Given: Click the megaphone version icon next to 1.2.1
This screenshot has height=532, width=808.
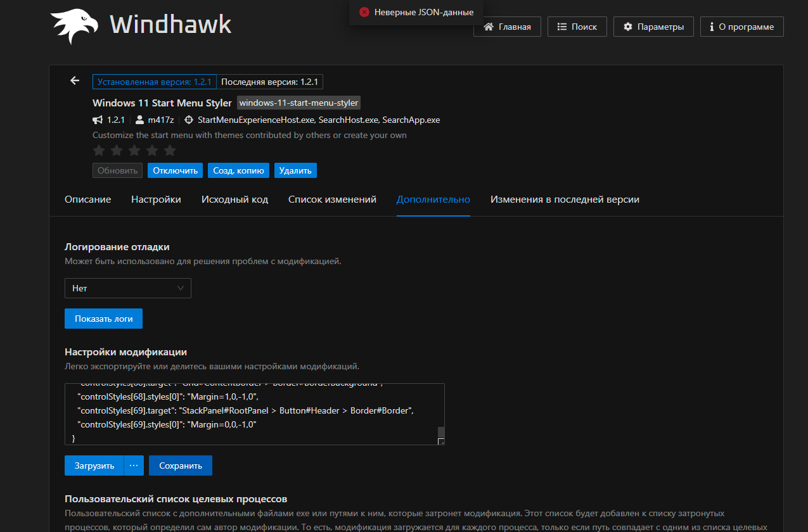Looking at the screenshot, I should [98, 120].
